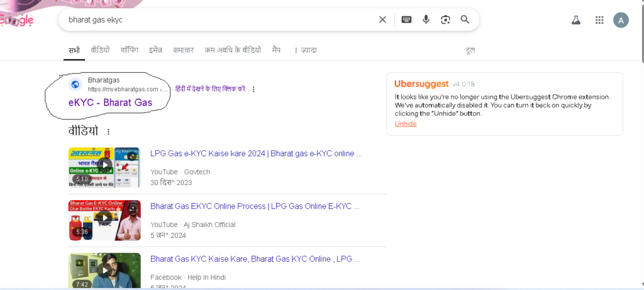Clear the search box with the X icon

[x=382, y=20]
